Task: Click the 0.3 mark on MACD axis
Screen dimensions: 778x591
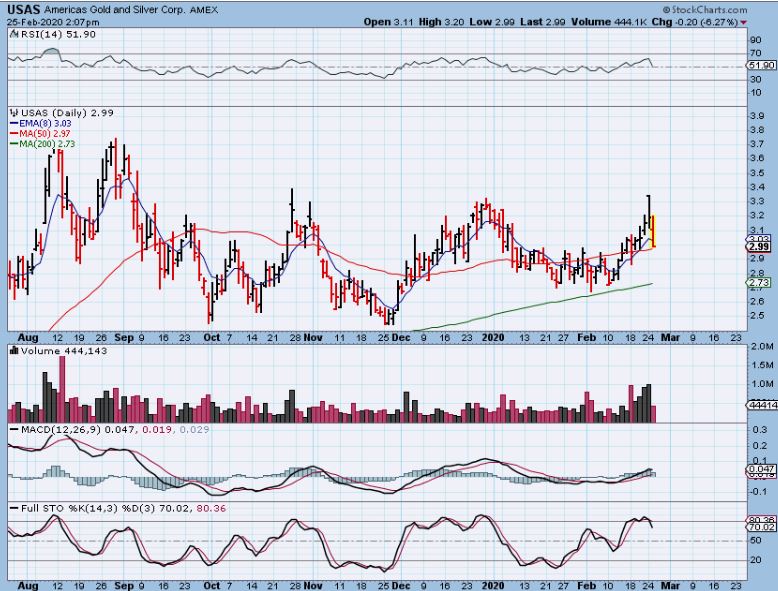Action: tap(760, 430)
